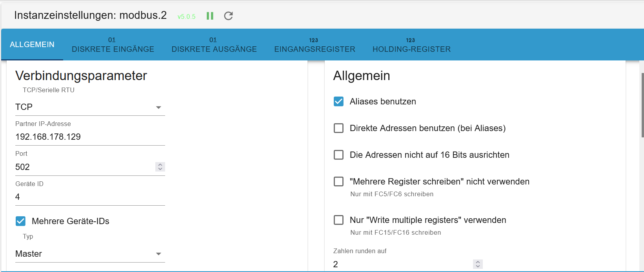The image size is (644, 272).
Task: Pause the modbus.2 instance
Action: click(x=210, y=16)
